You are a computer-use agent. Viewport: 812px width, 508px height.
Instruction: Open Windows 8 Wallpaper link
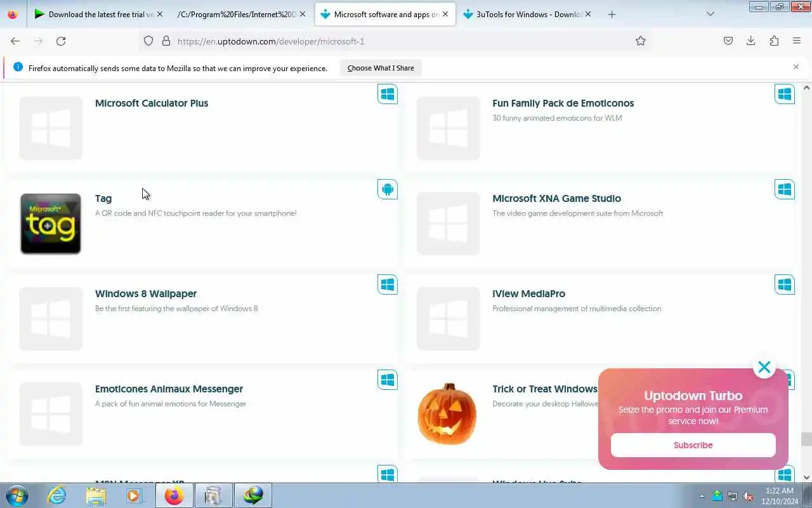click(x=146, y=293)
